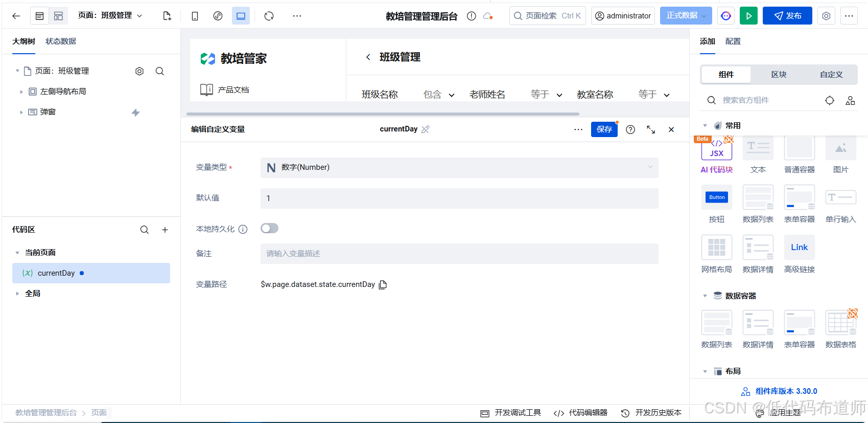Open the 正式数据 environment dropdown

point(685,16)
